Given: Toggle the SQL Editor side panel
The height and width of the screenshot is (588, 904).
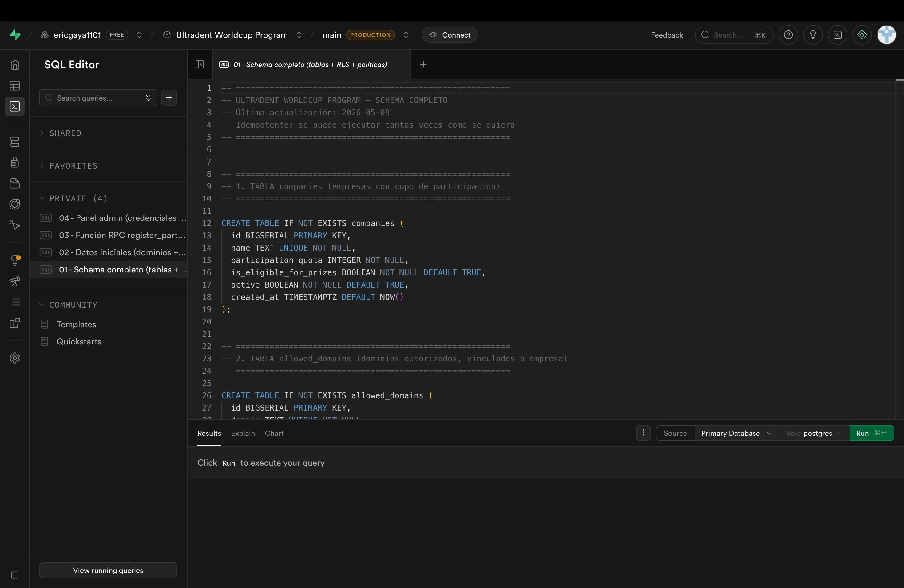Looking at the screenshot, I should [200, 65].
